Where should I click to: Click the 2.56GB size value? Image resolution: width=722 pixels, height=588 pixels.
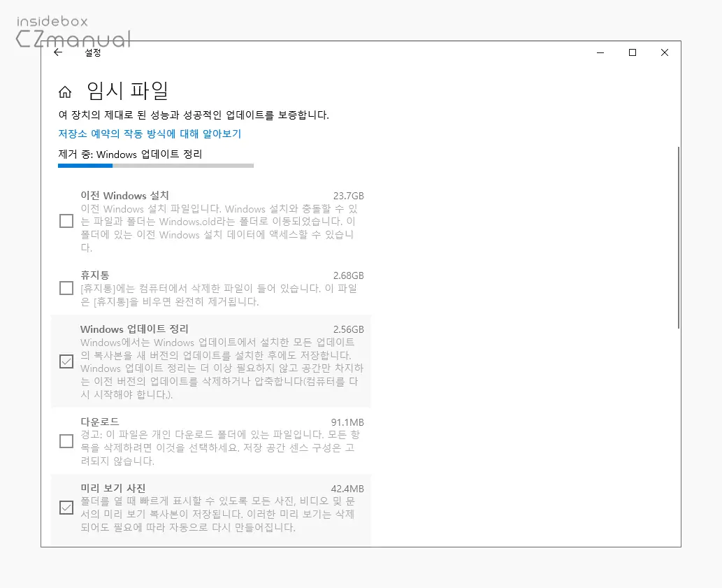click(349, 330)
